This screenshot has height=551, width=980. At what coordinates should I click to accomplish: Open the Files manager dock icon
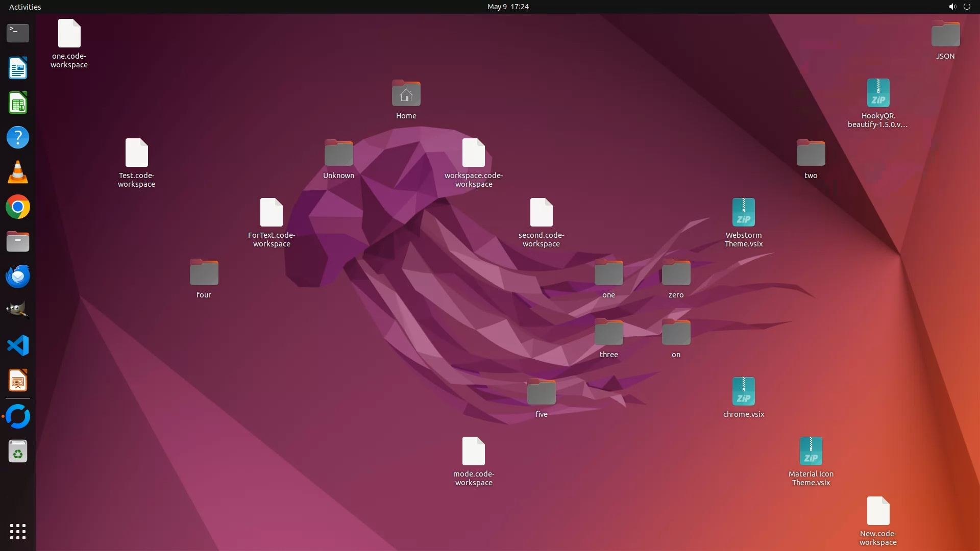pyautogui.click(x=18, y=242)
